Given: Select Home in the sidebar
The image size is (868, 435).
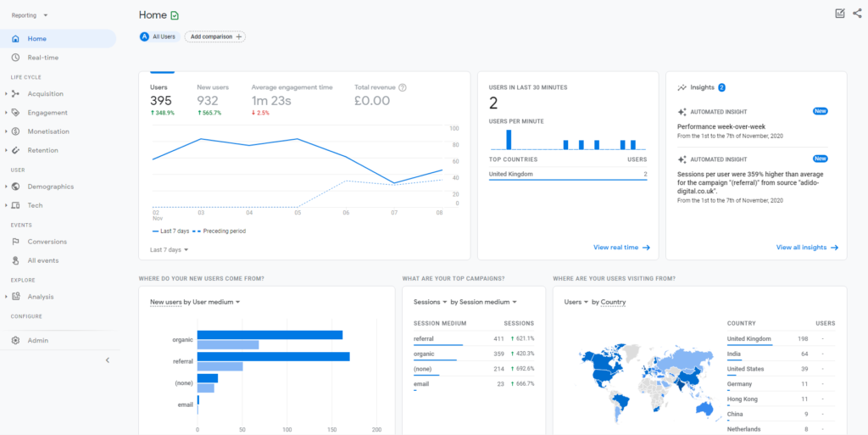Looking at the screenshot, I should (x=37, y=39).
